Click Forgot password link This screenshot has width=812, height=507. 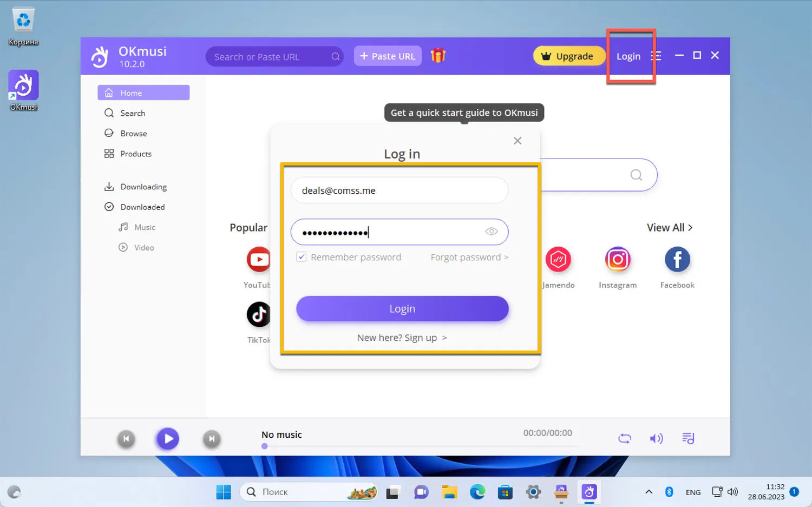pos(469,257)
